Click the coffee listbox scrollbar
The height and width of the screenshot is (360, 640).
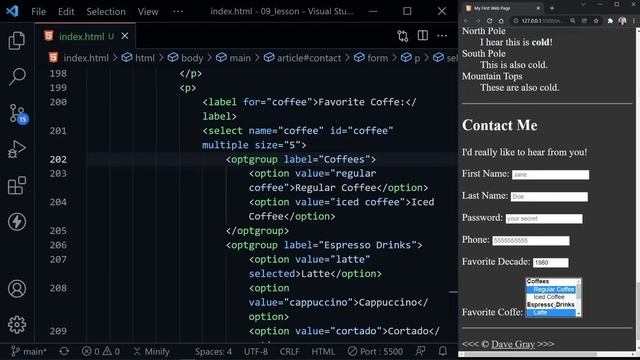click(578, 298)
